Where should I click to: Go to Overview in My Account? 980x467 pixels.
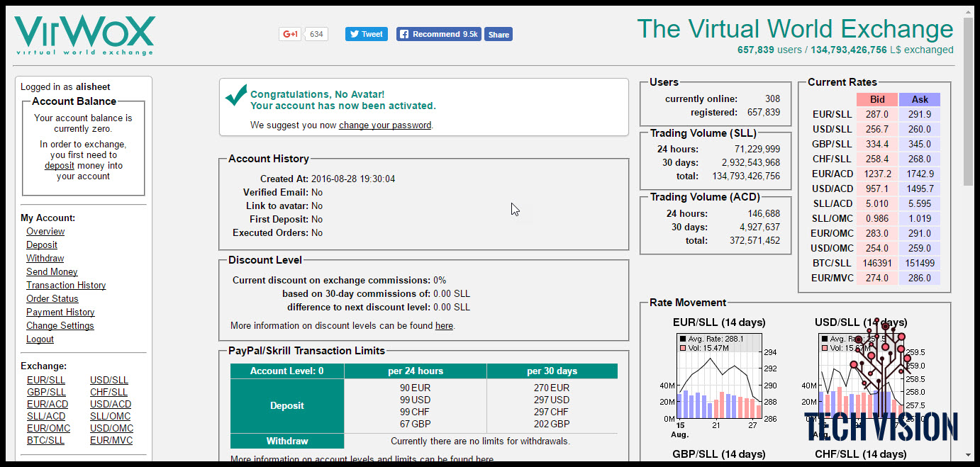[x=45, y=232]
